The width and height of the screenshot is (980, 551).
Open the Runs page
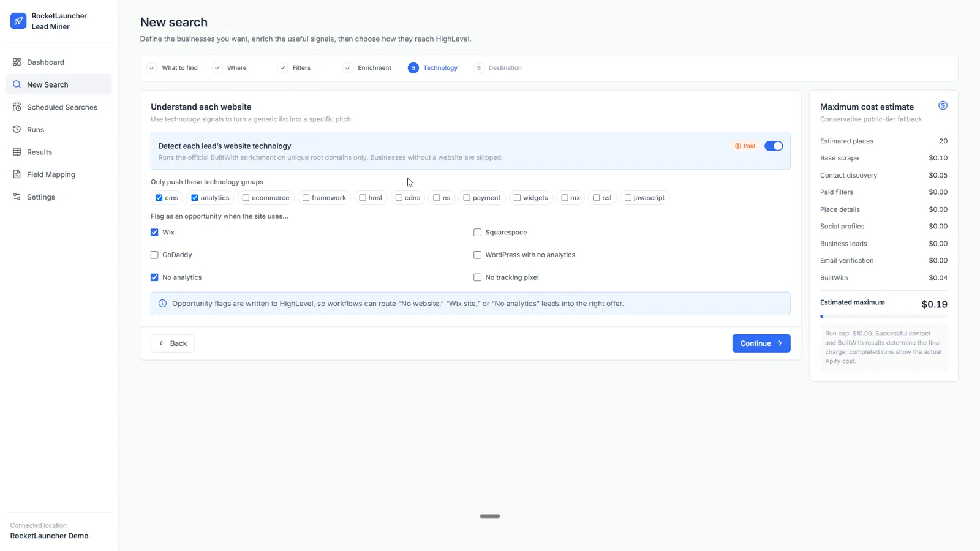pyautogui.click(x=59, y=129)
